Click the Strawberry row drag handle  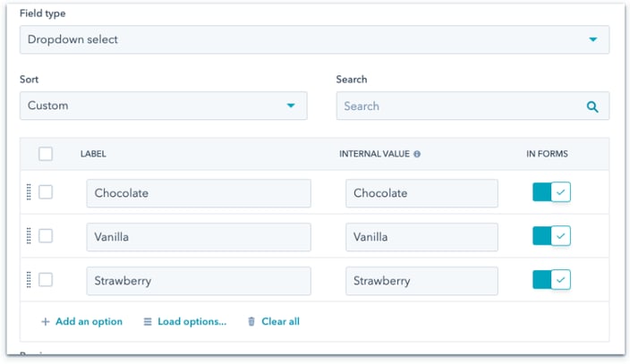pos(29,280)
